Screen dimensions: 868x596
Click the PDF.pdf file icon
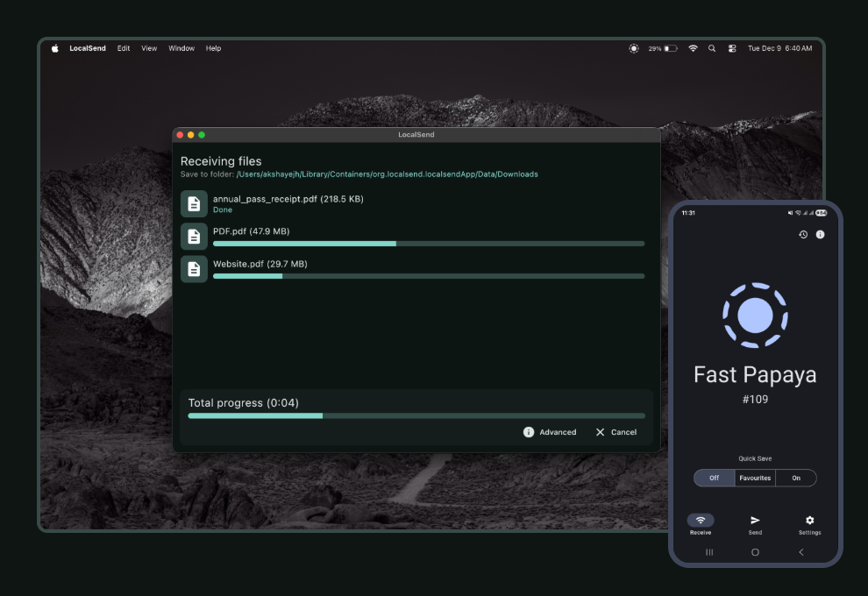click(x=194, y=237)
